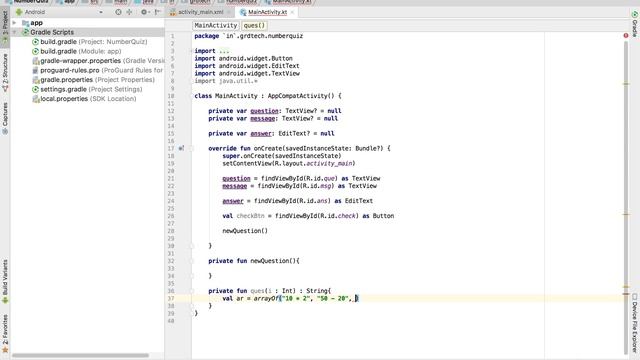Hide the Project tool window
The image size is (640, 360).
click(158, 12)
